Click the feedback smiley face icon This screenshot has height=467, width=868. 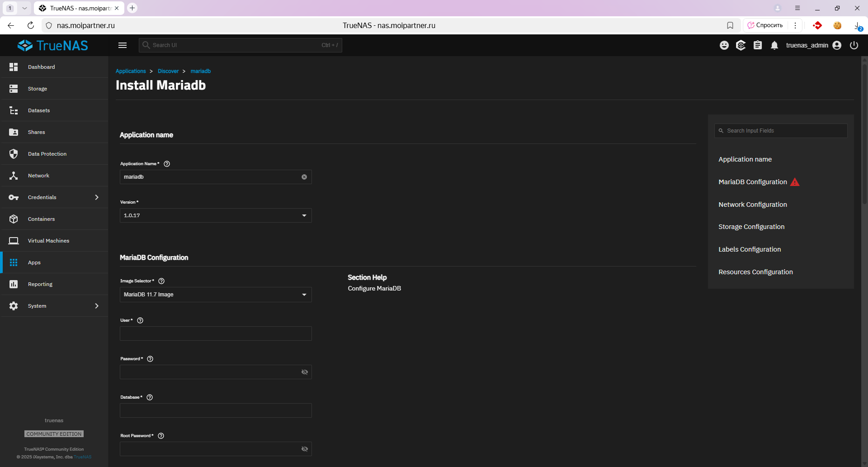tap(724, 45)
